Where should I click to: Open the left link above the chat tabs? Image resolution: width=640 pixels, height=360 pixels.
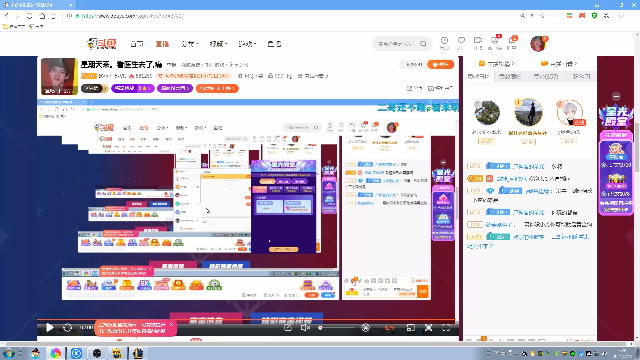[x=496, y=64]
